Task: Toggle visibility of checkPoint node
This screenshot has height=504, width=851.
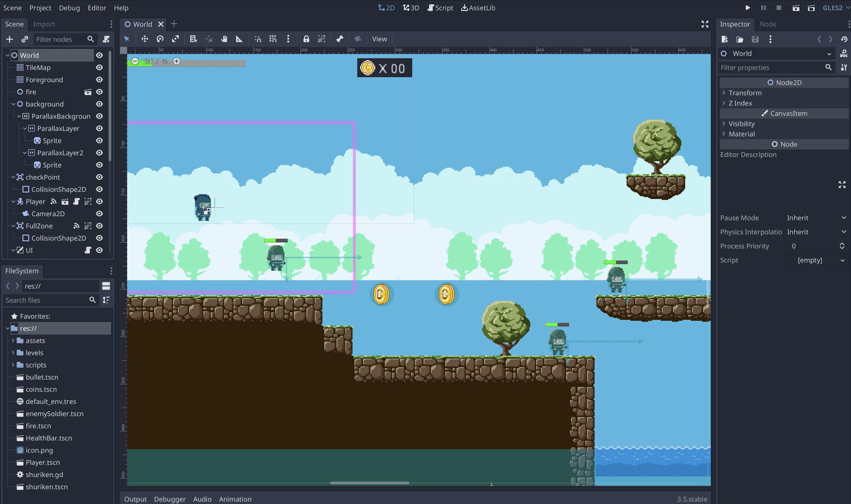Action: click(x=99, y=177)
